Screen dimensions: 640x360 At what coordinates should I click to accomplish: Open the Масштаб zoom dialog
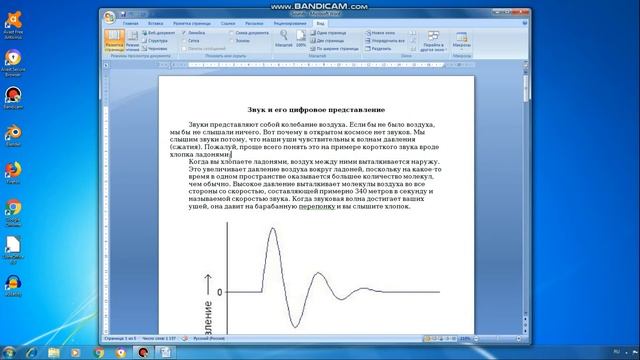284,39
